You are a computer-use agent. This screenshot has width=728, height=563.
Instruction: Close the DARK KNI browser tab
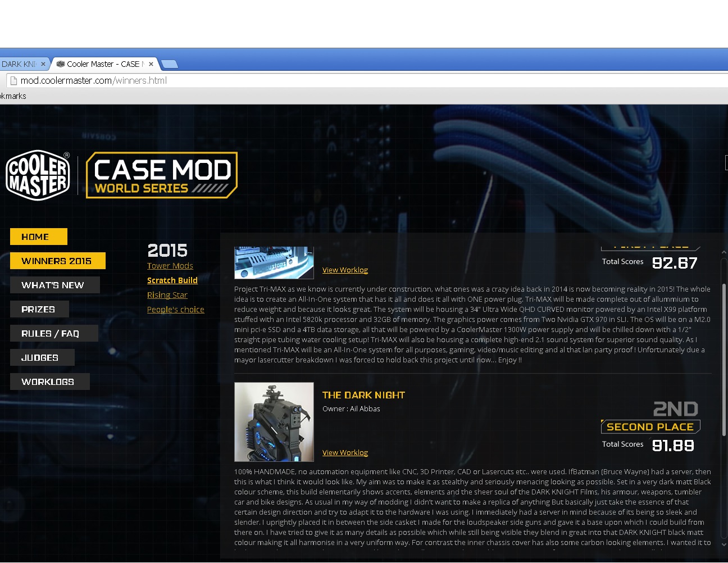pos(43,64)
